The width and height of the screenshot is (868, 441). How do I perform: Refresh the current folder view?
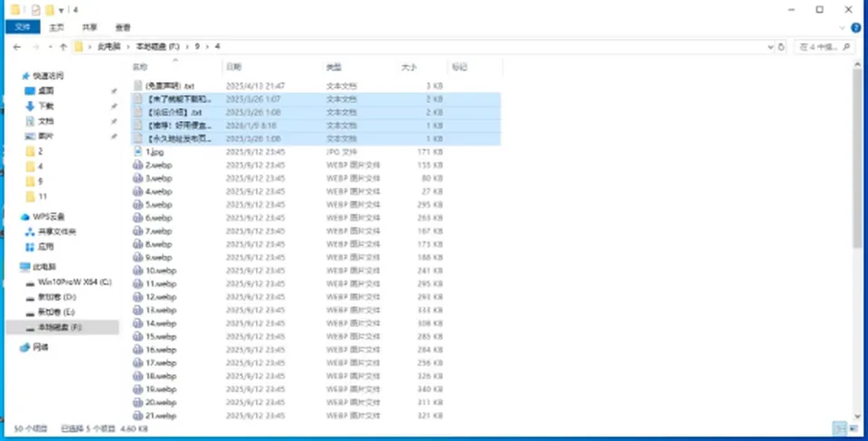781,47
